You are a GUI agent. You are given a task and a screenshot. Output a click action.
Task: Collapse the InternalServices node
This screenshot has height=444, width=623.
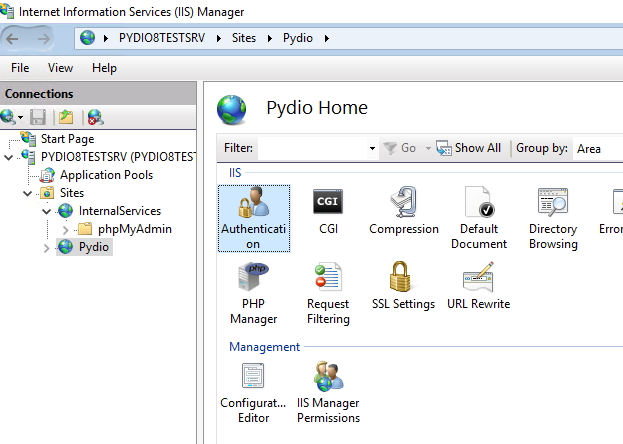[x=46, y=212]
